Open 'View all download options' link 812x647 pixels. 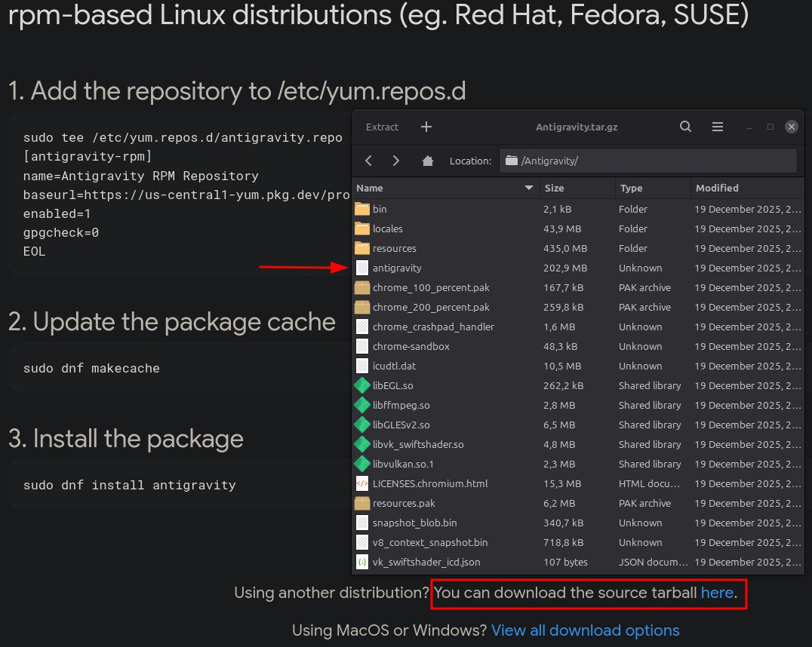click(x=585, y=630)
